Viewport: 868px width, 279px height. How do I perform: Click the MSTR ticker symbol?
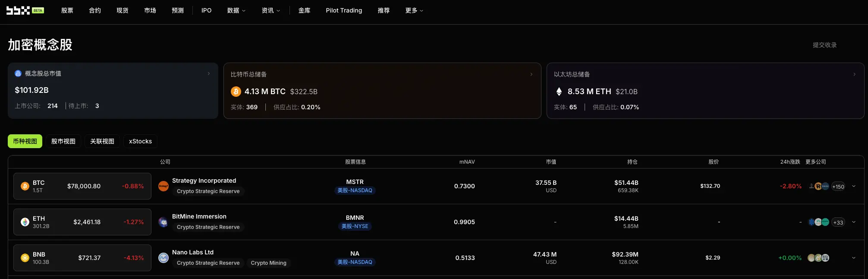pos(355,182)
